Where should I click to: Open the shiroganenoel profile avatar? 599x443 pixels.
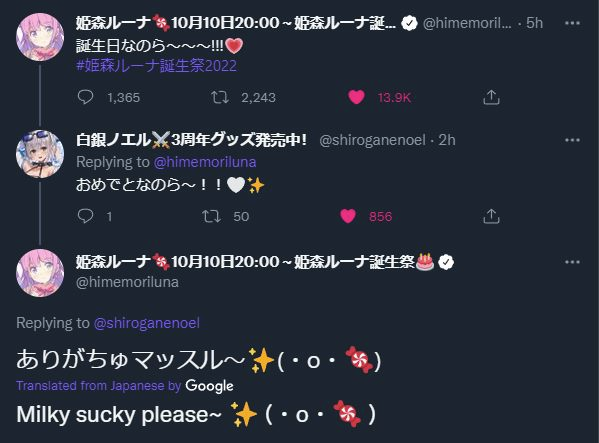tap(40, 154)
